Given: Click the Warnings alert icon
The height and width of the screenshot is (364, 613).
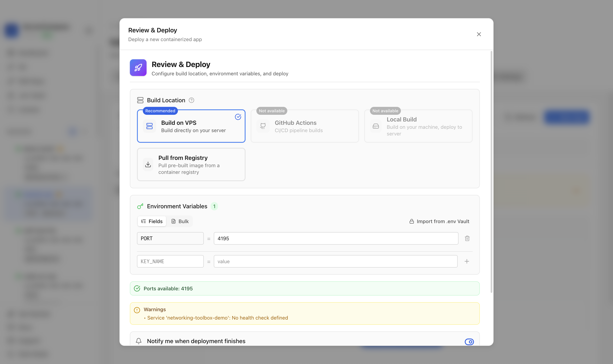Looking at the screenshot, I should coord(137,310).
